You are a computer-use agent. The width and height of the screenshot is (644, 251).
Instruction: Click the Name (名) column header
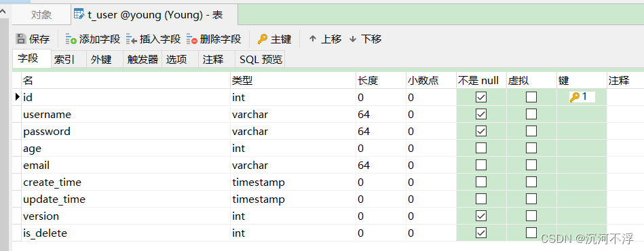[x=126, y=81]
